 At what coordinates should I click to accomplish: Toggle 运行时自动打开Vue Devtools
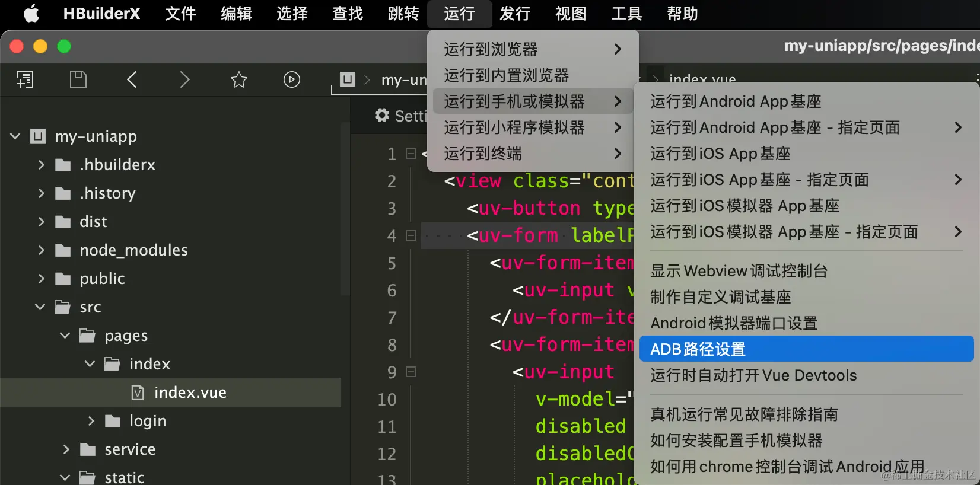(807, 375)
